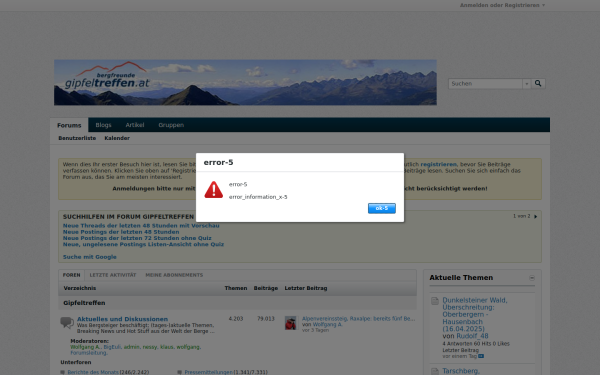Click the error-5 dialog title
Screen dimensions: 600x375
coord(218,162)
